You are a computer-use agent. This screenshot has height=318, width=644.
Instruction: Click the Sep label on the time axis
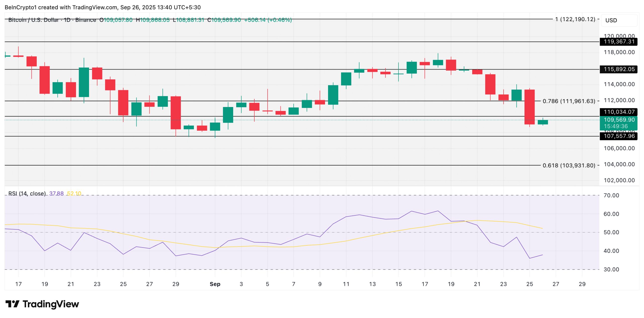[x=215, y=284]
